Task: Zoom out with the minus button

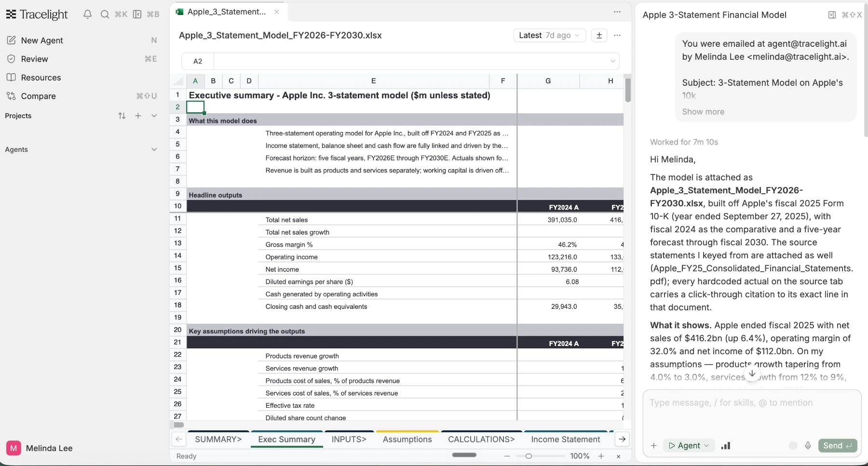Action: (507, 456)
